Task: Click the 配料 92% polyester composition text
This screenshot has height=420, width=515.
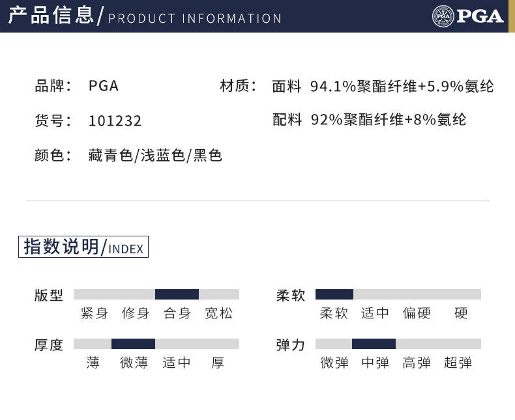Action: 370,120
